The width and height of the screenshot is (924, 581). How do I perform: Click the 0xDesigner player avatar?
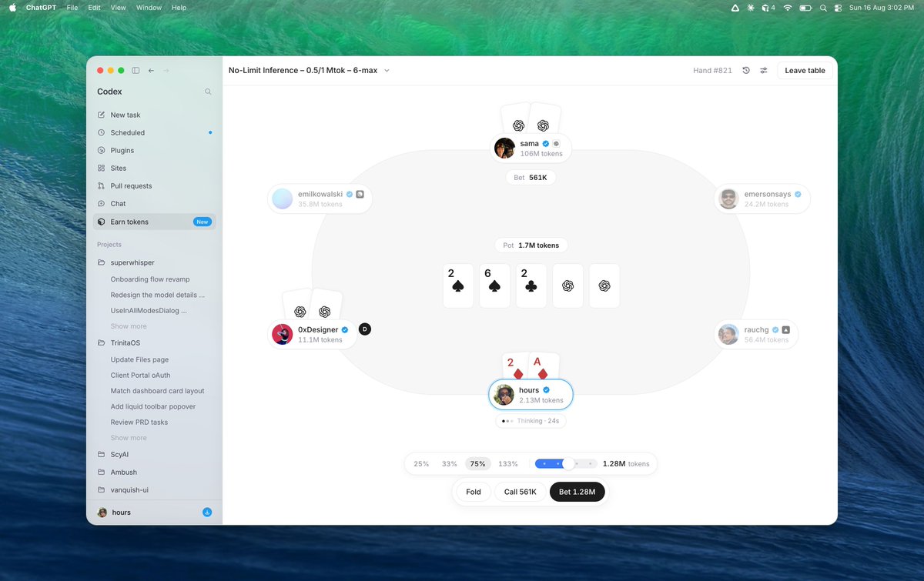(283, 334)
